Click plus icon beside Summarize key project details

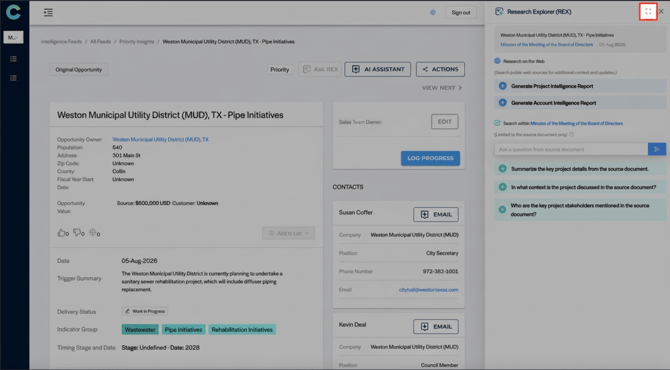pyautogui.click(x=502, y=169)
